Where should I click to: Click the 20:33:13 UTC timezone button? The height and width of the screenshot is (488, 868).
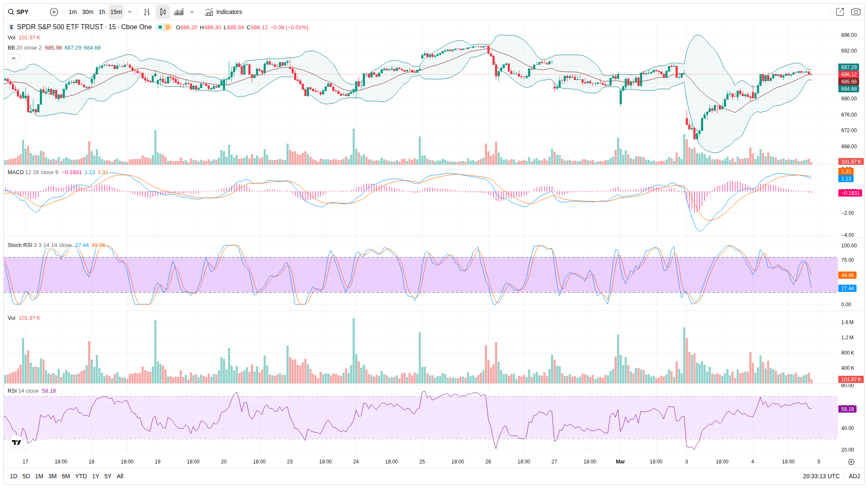tap(821, 476)
